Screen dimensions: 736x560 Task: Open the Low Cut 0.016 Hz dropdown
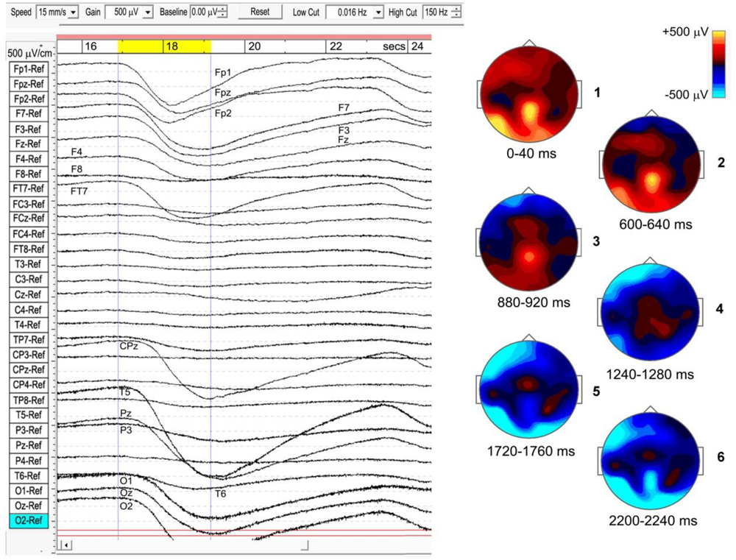point(355,13)
